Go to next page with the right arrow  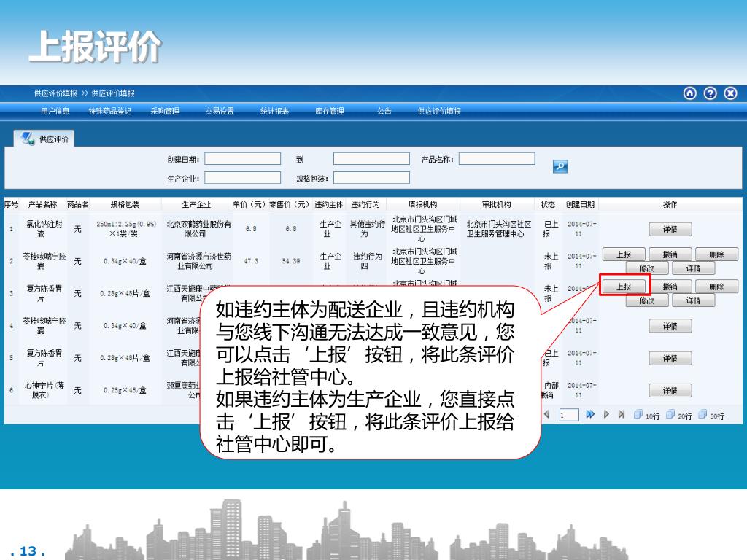click(606, 414)
